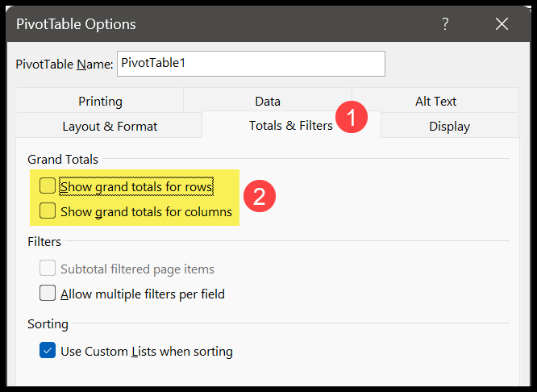Switch to the Printing tab
The height and width of the screenshot is (392, 537).
[x=100, y=101]
